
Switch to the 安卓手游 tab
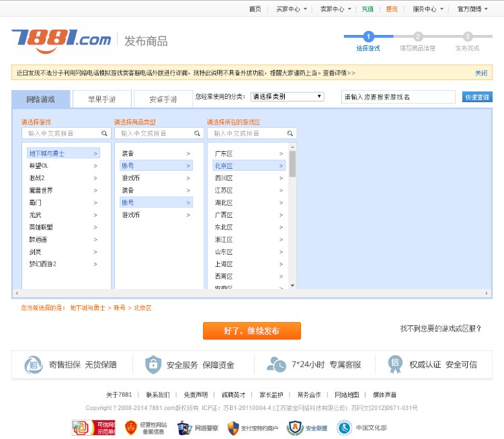click(163, 99)
